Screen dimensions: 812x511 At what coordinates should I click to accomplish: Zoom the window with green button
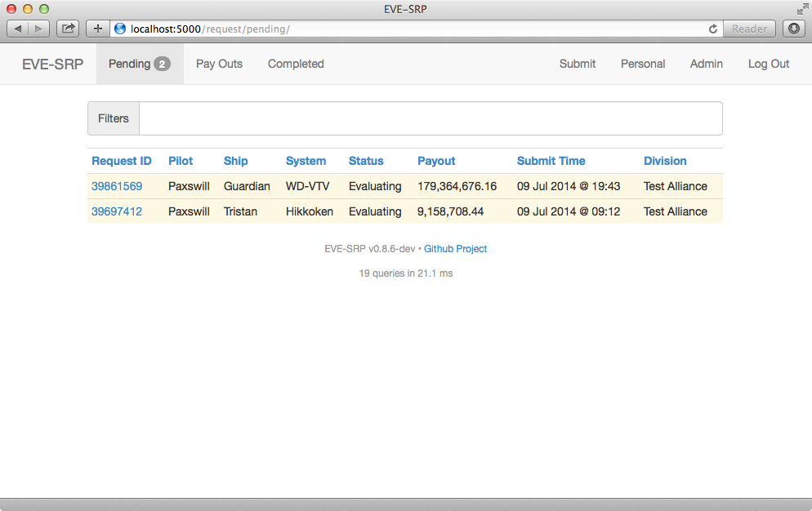tap(44, 9)
